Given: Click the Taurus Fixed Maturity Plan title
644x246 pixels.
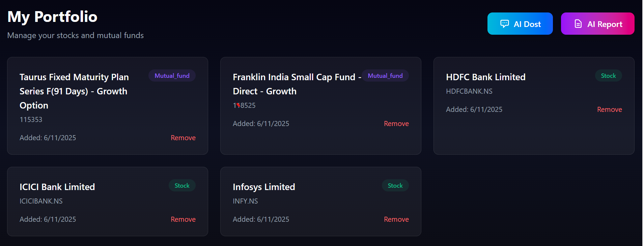Looking at the screenshot, I should (x=74, y=91).
